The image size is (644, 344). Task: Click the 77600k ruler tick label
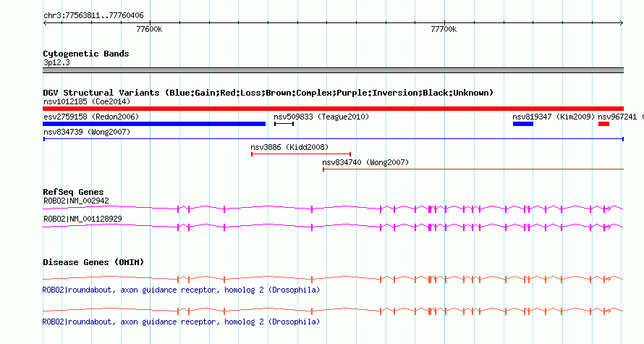pos(149,29)
